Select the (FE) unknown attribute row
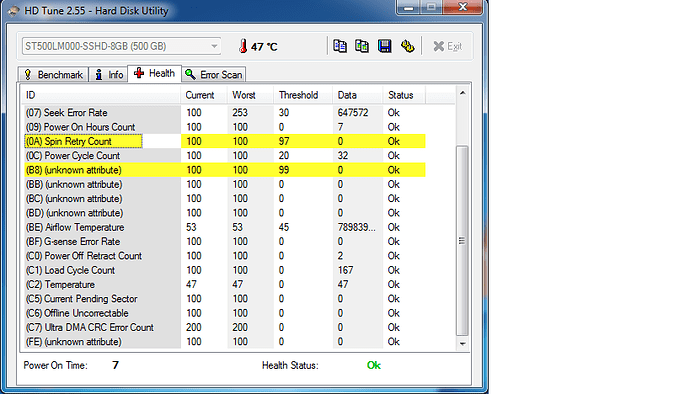690x394 pixels. click(x=224, y=342)
